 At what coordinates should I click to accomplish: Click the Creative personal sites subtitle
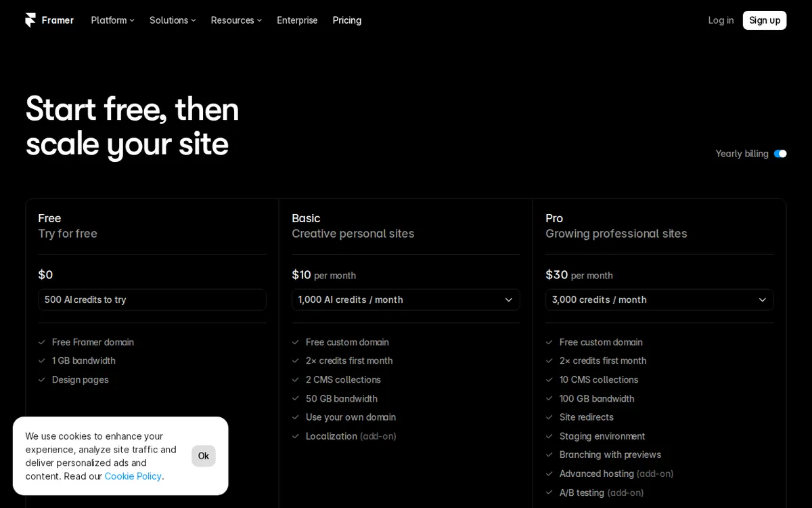coord(353,234)
